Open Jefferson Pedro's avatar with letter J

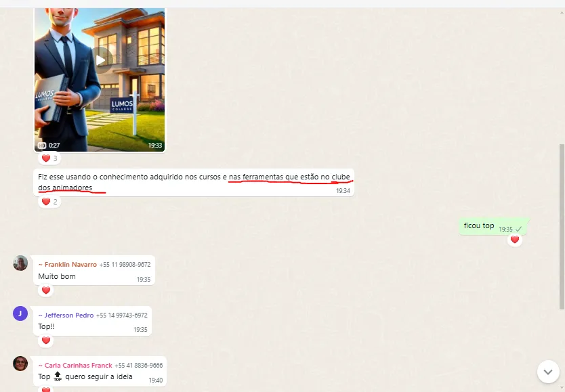coord(20,313)
